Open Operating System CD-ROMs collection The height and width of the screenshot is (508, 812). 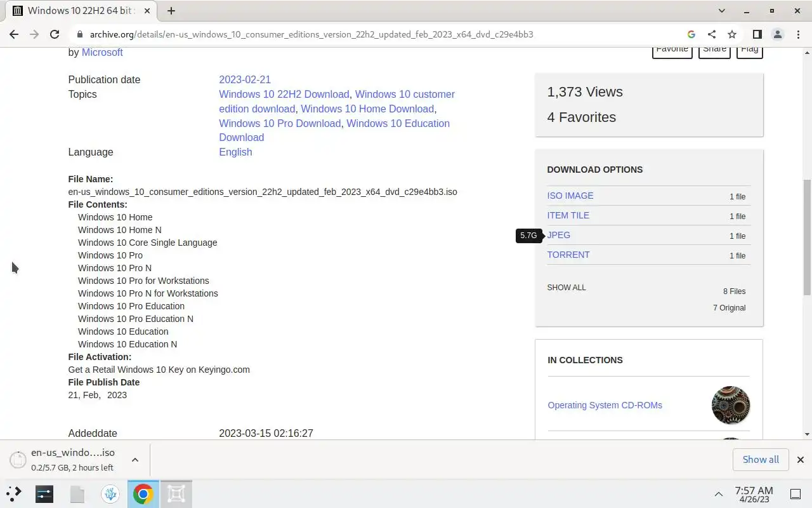point(605,405)
